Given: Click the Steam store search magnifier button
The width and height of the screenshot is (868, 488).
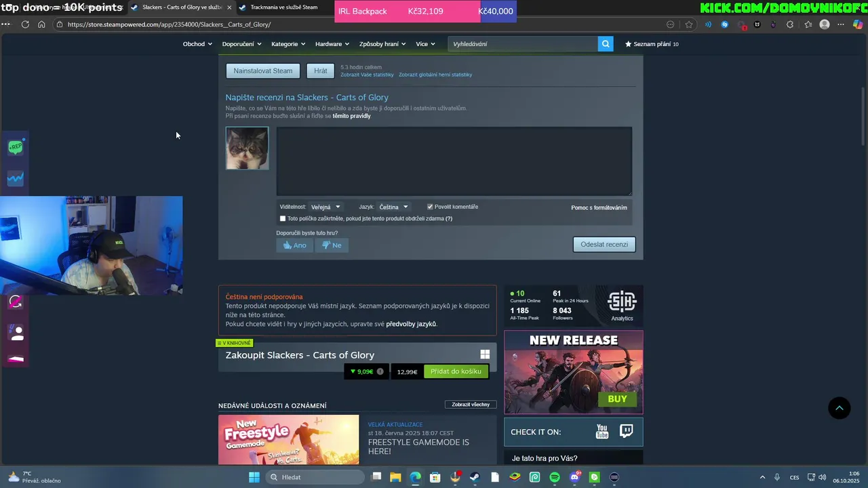Looking at the screenshot, I should click(x=606, y=44).
